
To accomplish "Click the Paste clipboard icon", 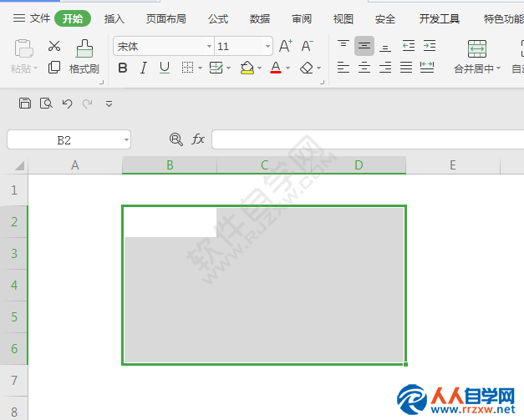I will coord(23,48).
